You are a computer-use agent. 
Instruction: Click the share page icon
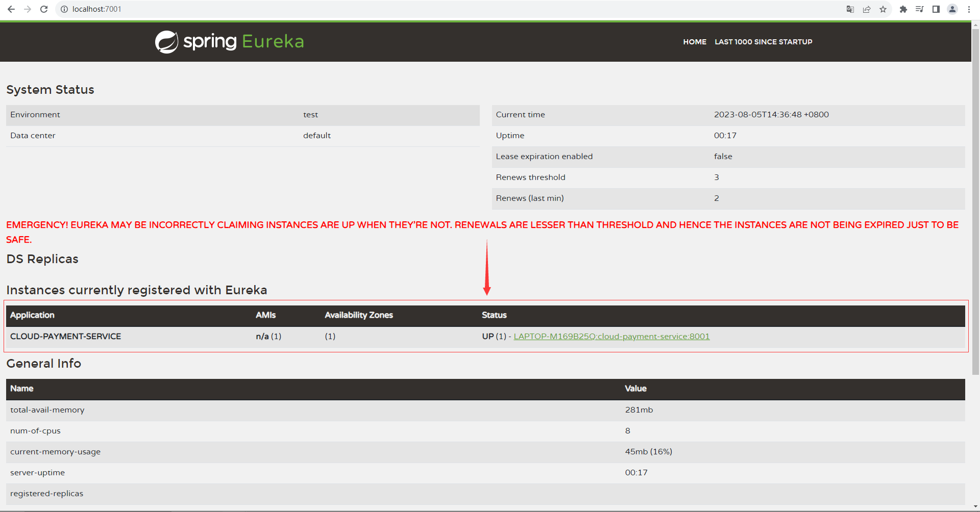click(867, 9)
